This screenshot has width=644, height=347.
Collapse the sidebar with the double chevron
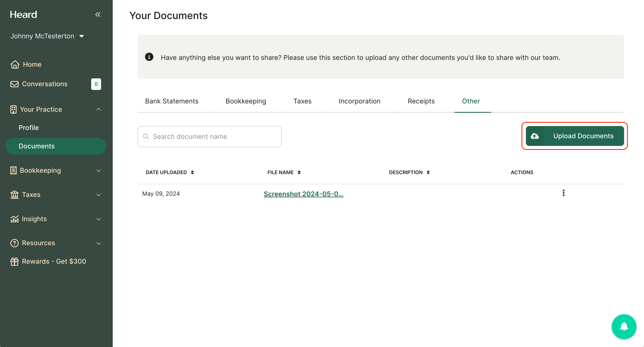pos(98,14)
